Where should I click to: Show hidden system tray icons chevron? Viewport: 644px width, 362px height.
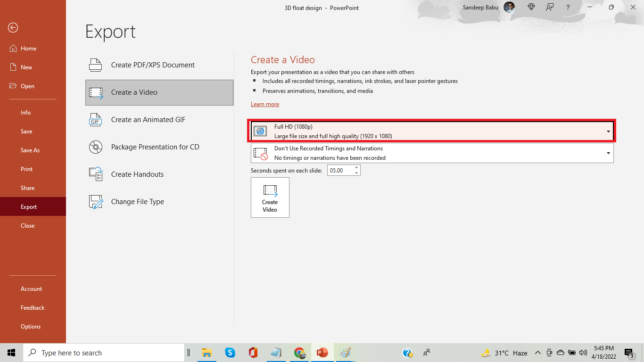click(x=537, y=353)
